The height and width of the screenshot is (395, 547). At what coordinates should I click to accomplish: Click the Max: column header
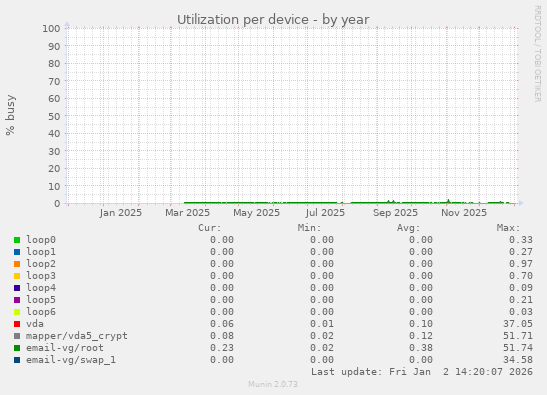coord(508,228)
